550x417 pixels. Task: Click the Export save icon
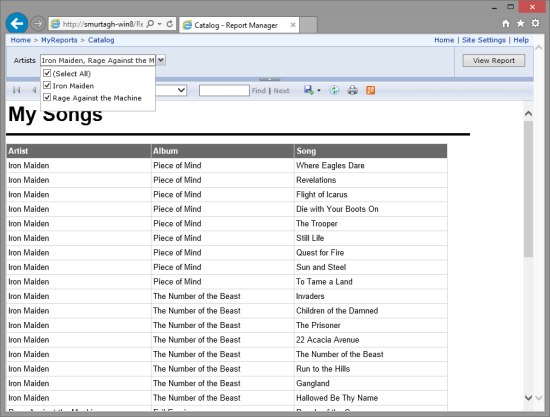pos(309,90)
